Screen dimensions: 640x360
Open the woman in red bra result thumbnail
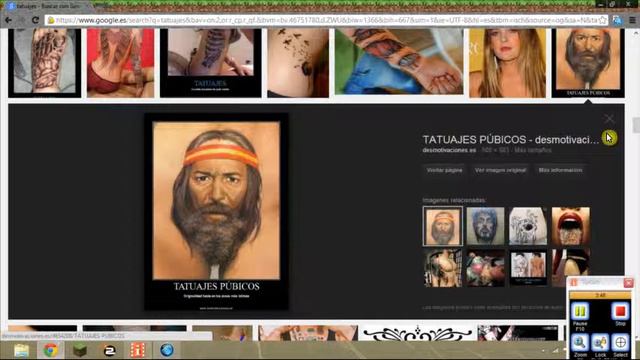coord(121,63)
